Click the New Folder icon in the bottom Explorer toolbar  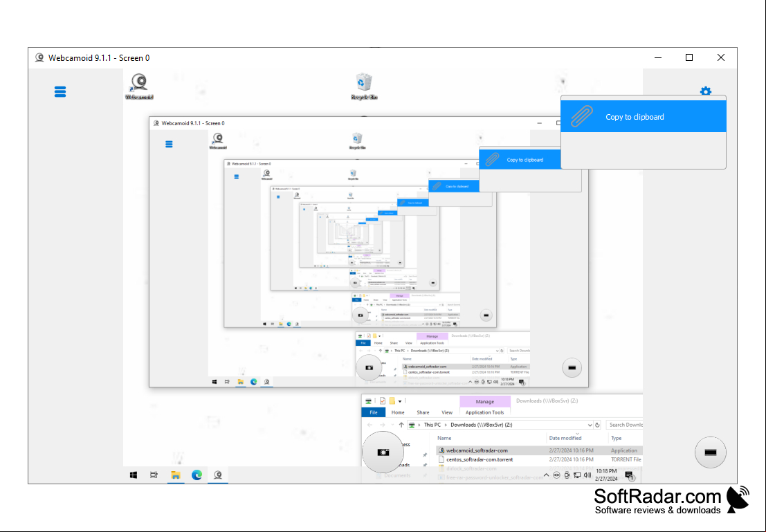392,401
